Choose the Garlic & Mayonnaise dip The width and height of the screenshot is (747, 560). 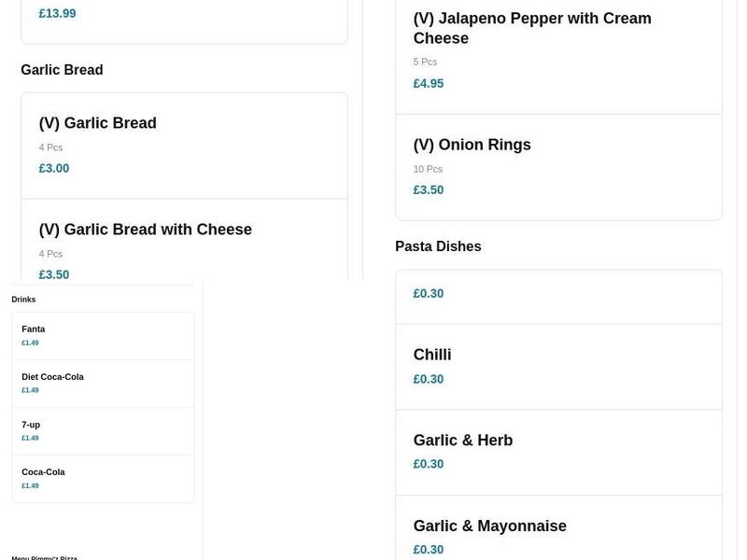coord(489,525)
